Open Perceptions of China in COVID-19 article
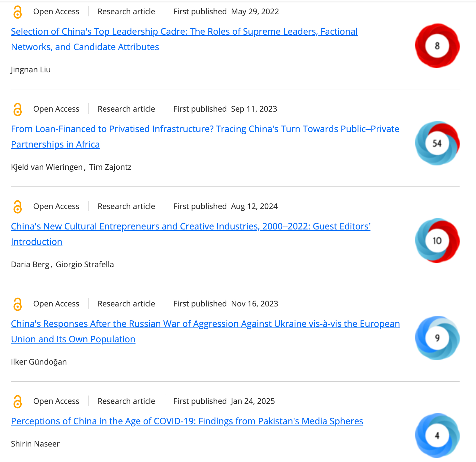Viewport: 476px width, 462px height. [187, 421]
